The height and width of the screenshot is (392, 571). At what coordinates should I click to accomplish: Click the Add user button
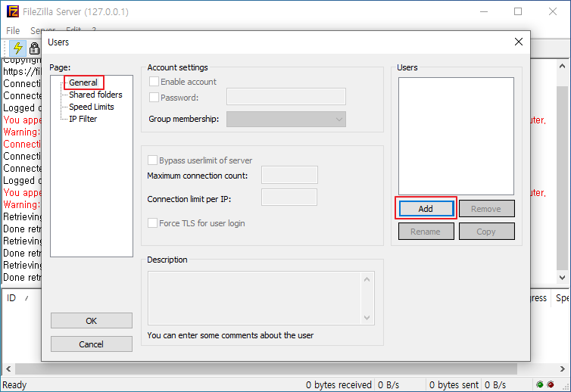(426, 209)
